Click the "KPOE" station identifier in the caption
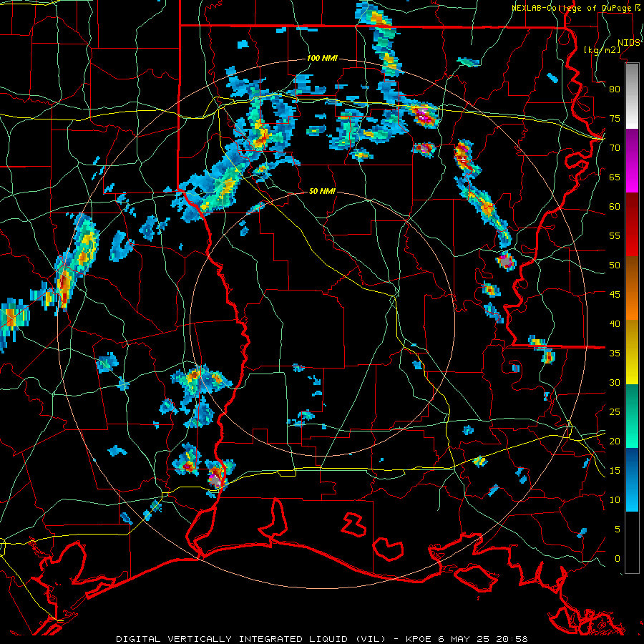 419,639
